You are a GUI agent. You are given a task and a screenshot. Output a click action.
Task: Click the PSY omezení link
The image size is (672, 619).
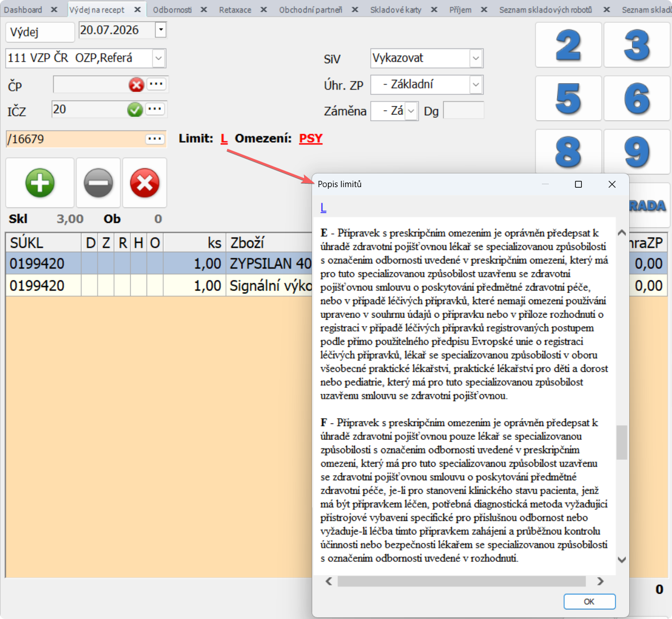pos(311,139)
